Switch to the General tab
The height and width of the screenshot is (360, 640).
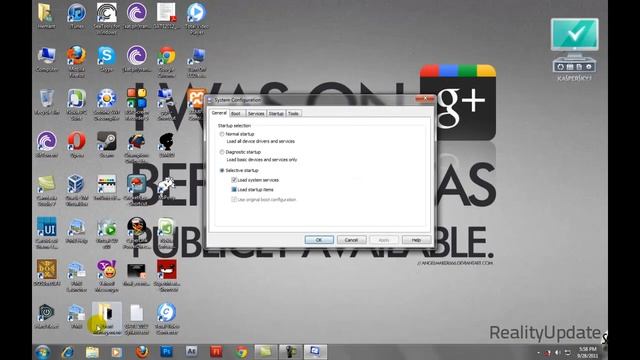coord(219,113)
